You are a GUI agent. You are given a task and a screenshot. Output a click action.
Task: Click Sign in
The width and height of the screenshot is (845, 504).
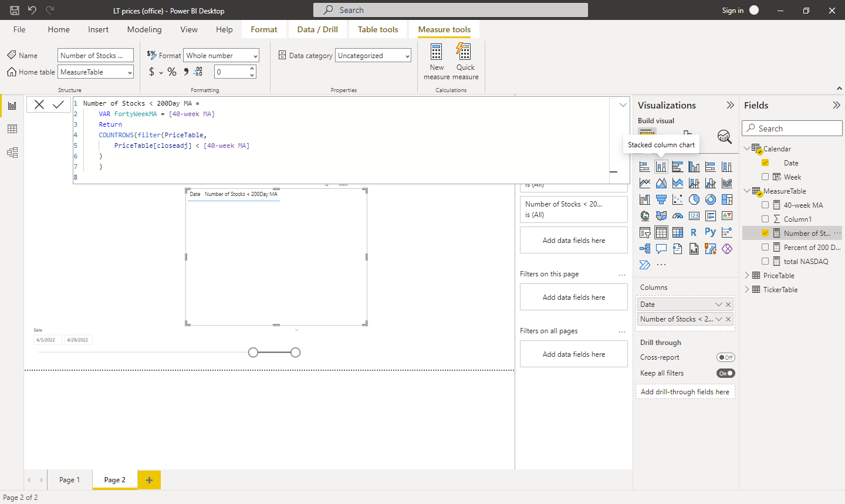click(x=732, y=10)
